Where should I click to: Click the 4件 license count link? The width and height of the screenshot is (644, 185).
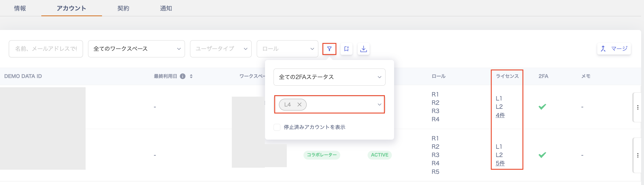[500, 115]
